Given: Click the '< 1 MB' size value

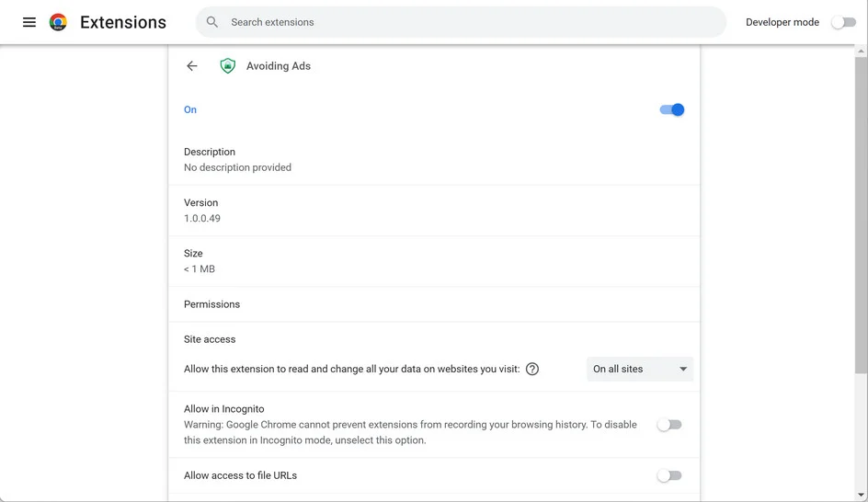Looking at the screenshot, I should coord(200,269).
